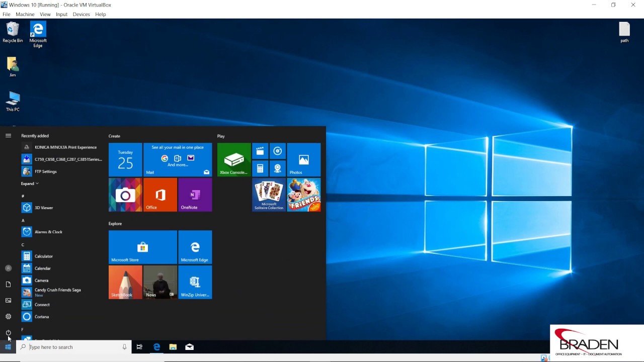
Task: Open the webcam Maps tile in Play group
Action: tap(278, 168)
